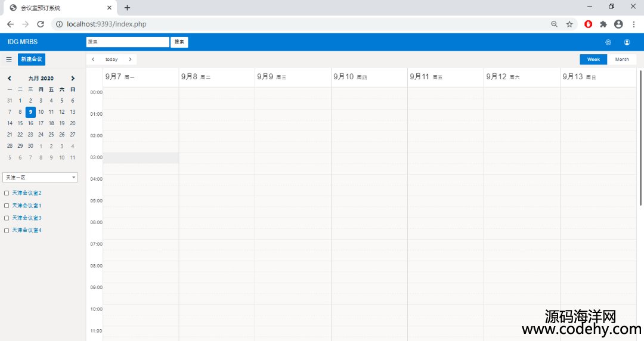The image size is (644, 341).
Task: Switch to Month view
Action: 621,60
